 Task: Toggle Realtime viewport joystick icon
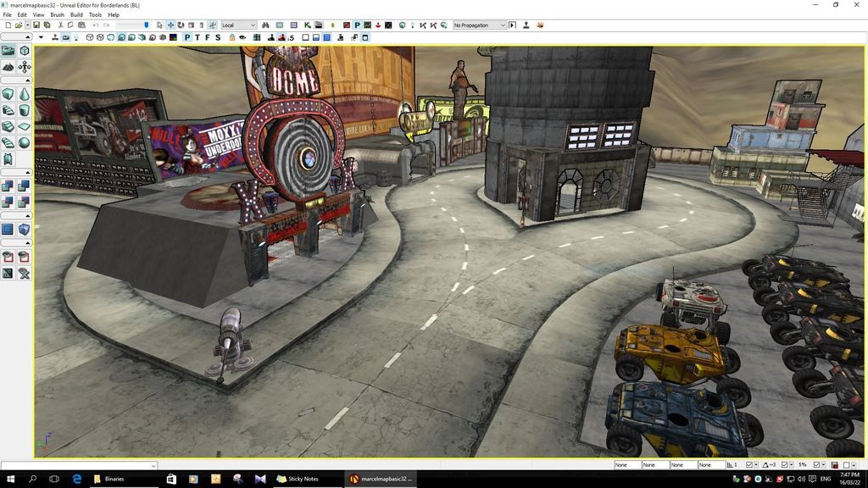pos(55,37)
